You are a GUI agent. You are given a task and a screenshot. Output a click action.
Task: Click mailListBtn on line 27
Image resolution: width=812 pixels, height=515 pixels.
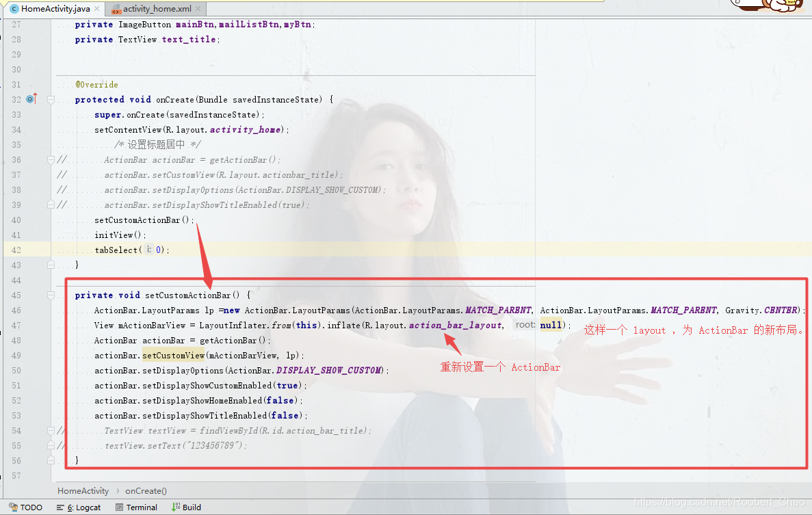tap(248, 25)
